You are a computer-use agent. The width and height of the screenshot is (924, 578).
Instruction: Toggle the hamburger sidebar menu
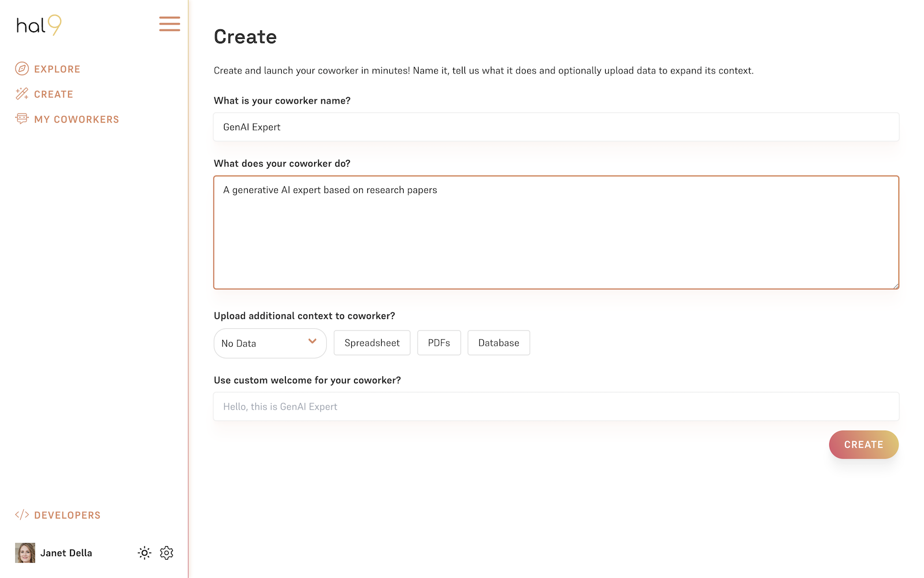click(169, 24)
